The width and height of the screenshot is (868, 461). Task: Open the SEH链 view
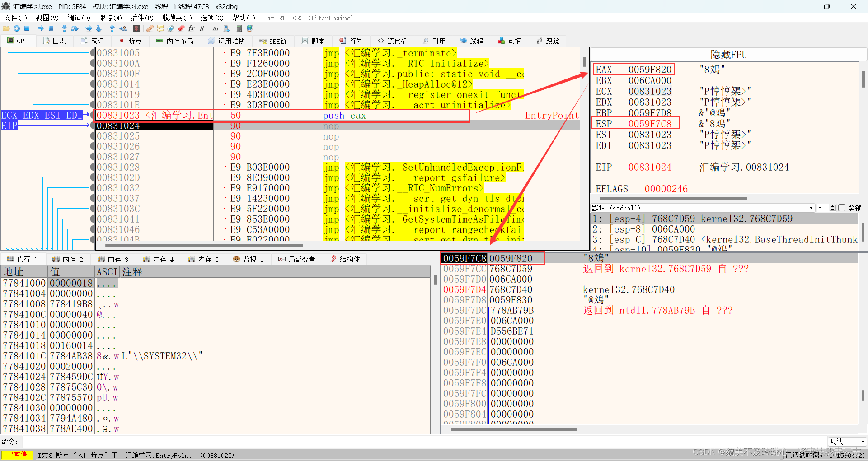pyautogui.click(x=273, y=41)
